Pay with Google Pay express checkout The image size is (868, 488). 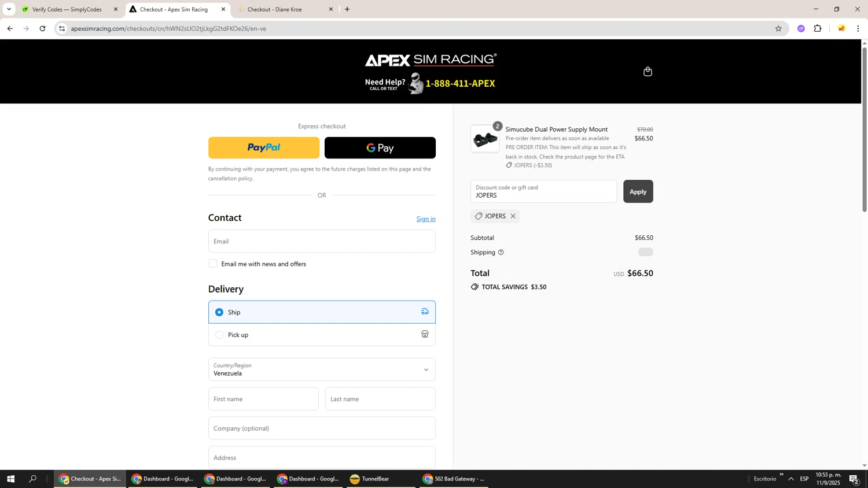click(380, 148)
